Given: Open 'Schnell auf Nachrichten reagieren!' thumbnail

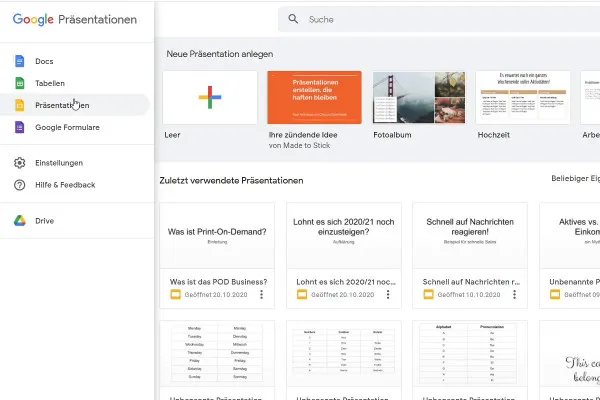Looking at the screenshot, I should point(470,236).
